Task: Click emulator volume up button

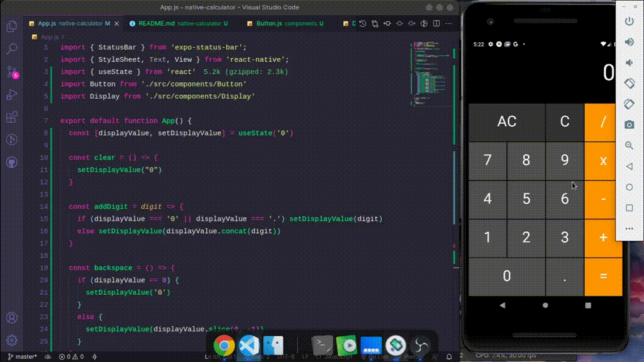Action: point(629,42)
